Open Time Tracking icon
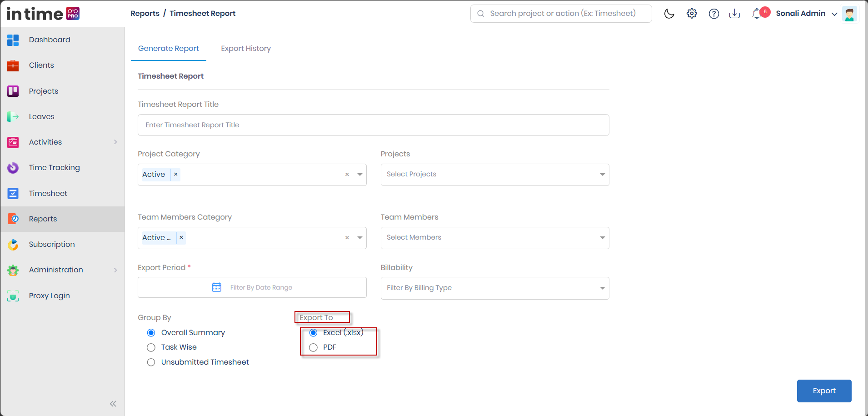Viewport: 868px width, 416px height. tap(13, 168)
